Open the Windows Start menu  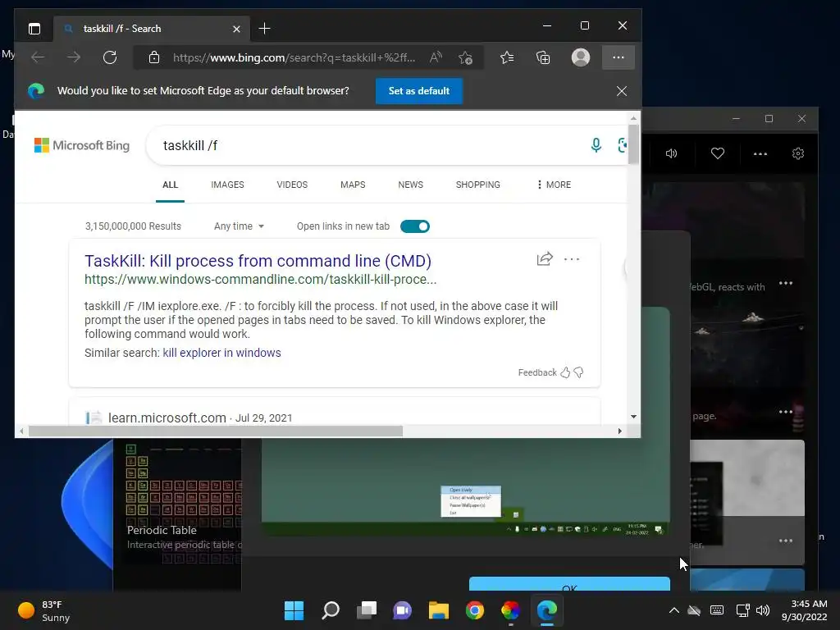tap(294, 610)
